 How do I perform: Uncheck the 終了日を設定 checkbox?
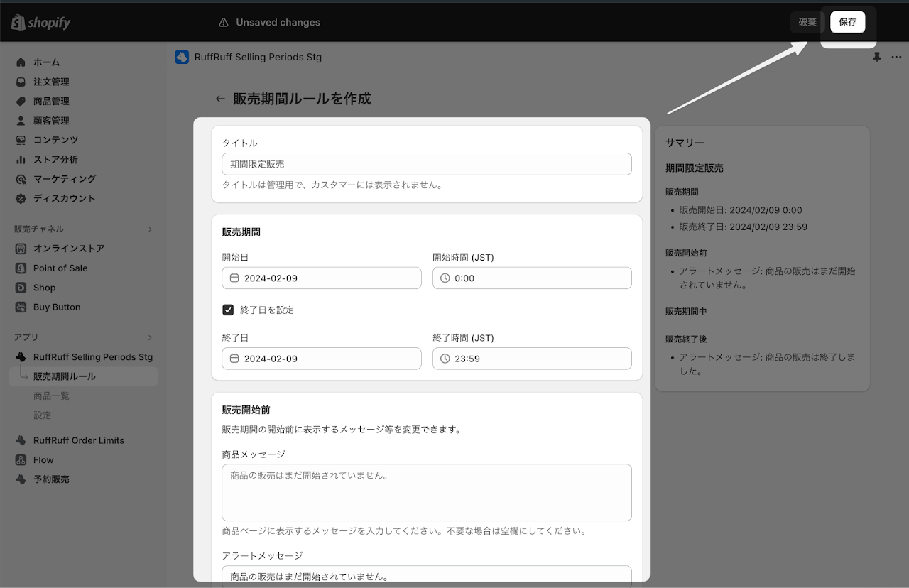pos(228,310)
